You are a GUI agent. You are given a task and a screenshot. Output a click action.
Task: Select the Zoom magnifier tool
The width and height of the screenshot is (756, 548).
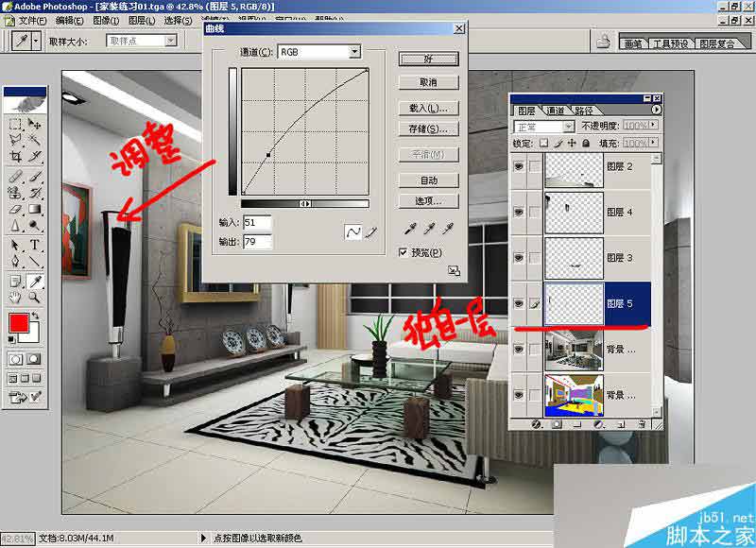pos(34,298)
